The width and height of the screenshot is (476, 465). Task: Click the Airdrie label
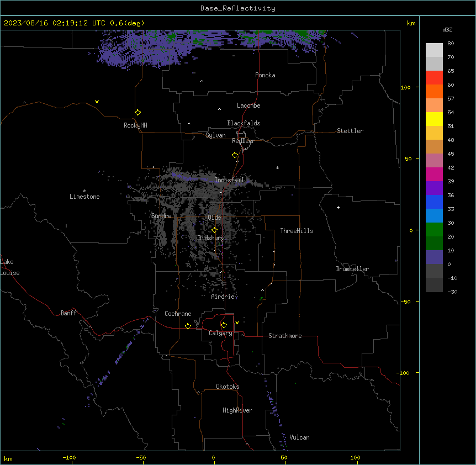coord(223,297)
